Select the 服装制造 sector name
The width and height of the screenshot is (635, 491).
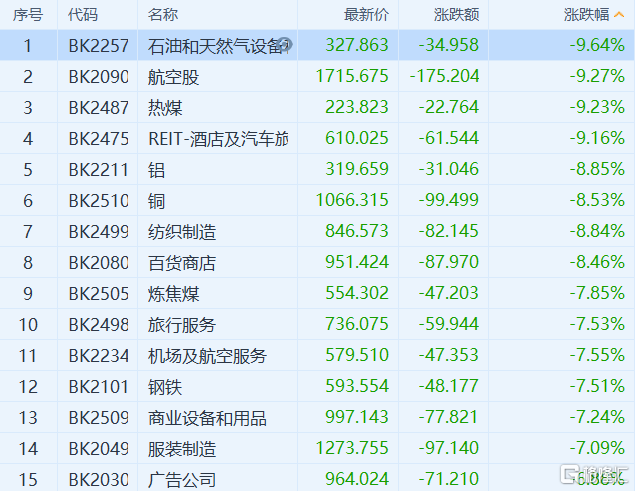[181, 449]
